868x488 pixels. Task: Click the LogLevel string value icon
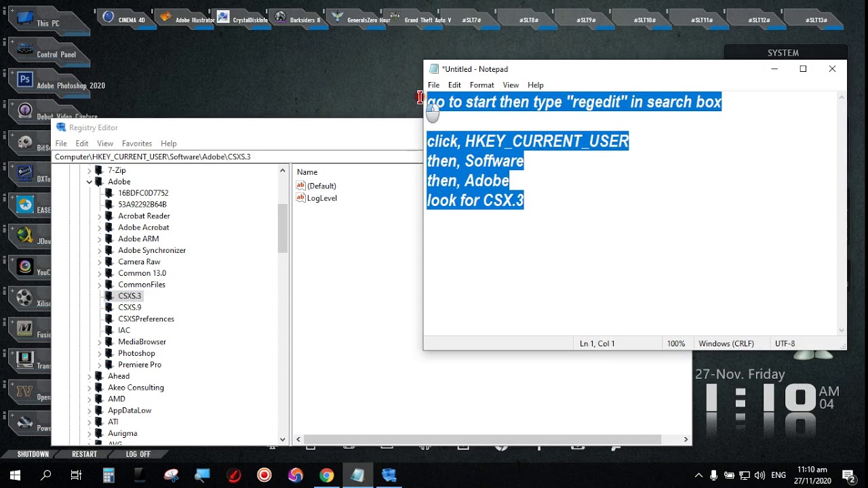(301, 198)
